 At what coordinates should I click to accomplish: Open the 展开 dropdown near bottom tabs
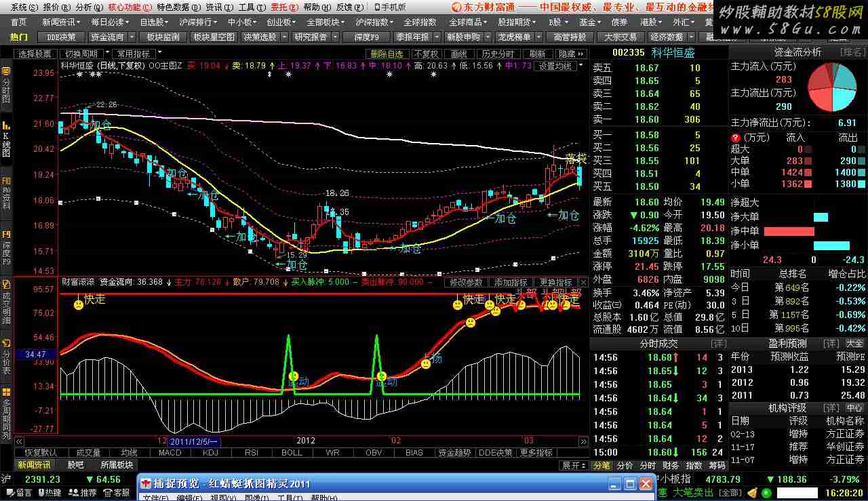(x=574, y=466)
